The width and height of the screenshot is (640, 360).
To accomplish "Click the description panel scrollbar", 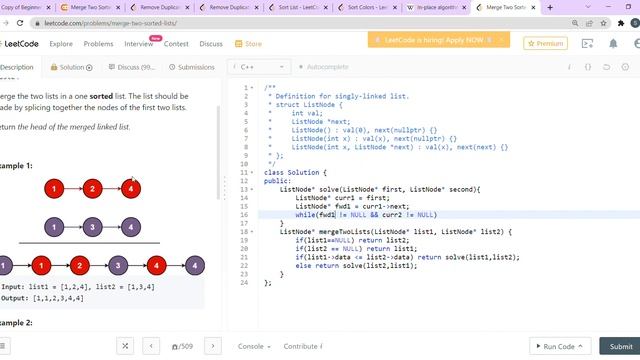I will [x=218, y=153].
